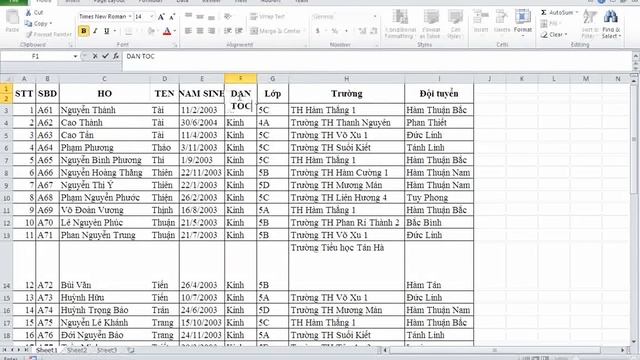Open Conditional Formatting menu

point(400,24)
